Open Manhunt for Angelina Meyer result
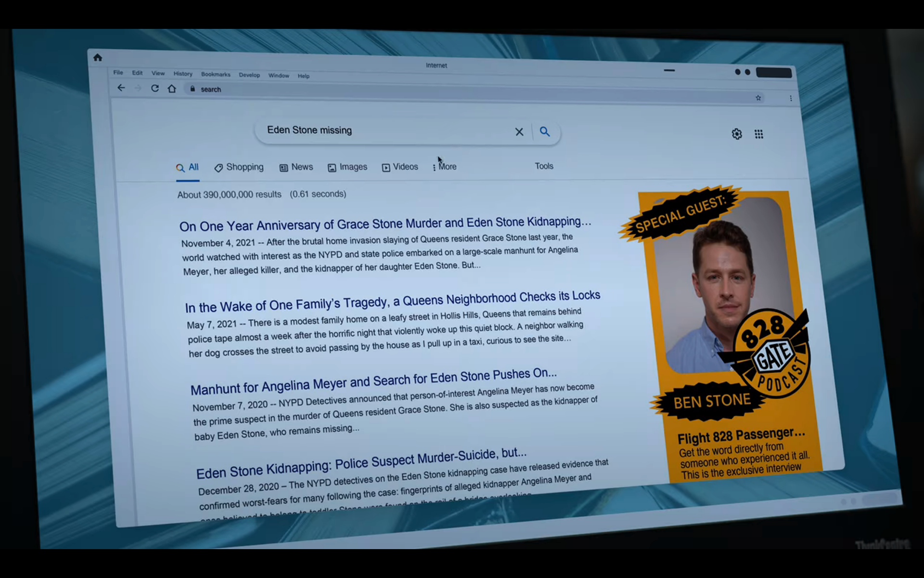 pyautogui.click(x=373, y=381)
